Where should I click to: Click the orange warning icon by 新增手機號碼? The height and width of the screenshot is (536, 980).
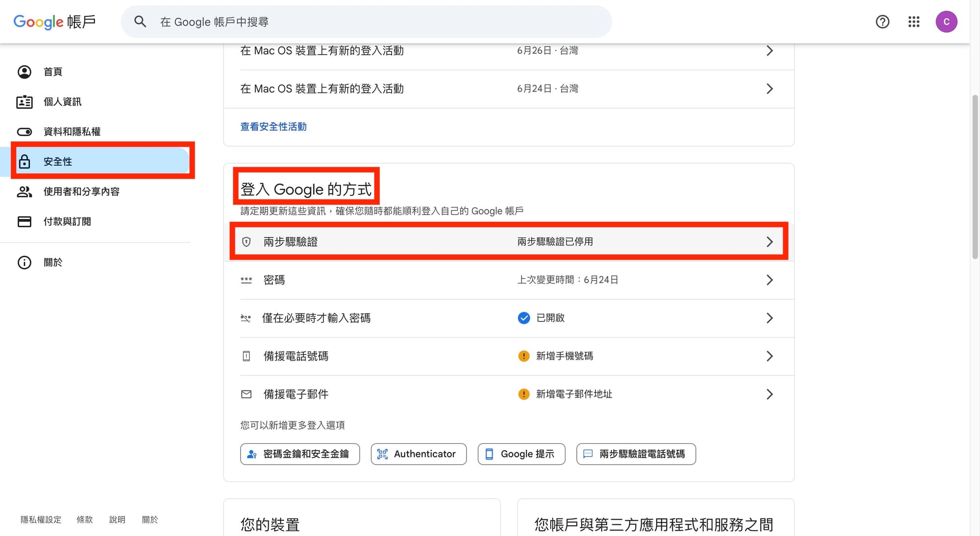pyautogui.click(x=524, y=356)
